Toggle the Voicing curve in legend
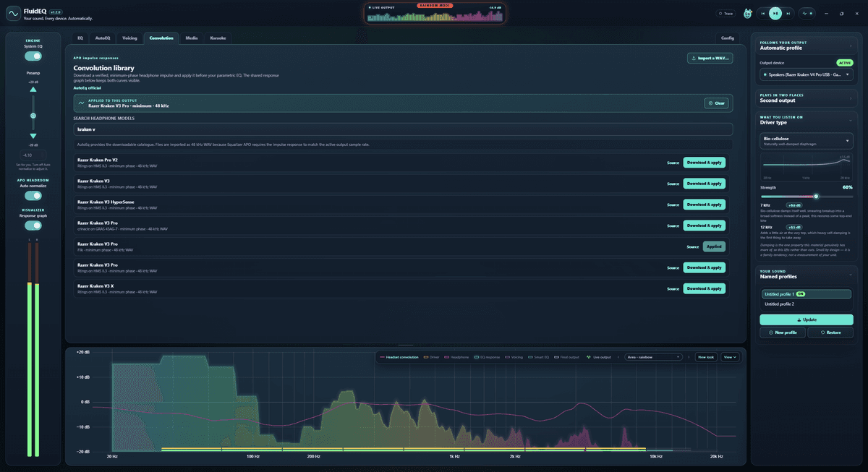 514,357
